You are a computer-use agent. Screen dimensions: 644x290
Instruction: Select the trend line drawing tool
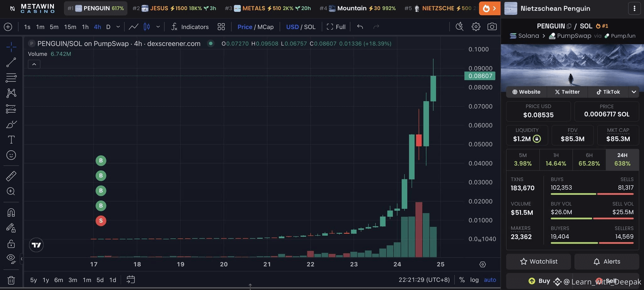pyautogui.click(x=11, y=62)
